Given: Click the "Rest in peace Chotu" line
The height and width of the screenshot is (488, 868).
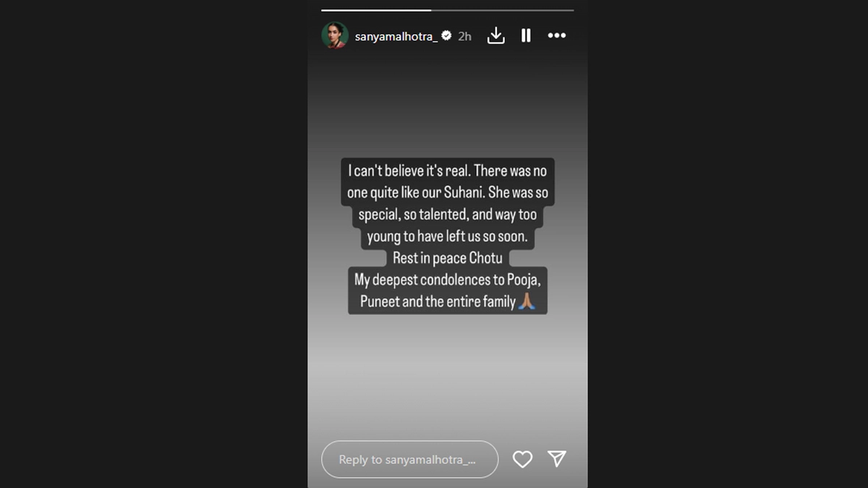Looking at the screenshot, I should tap(447, 258).
